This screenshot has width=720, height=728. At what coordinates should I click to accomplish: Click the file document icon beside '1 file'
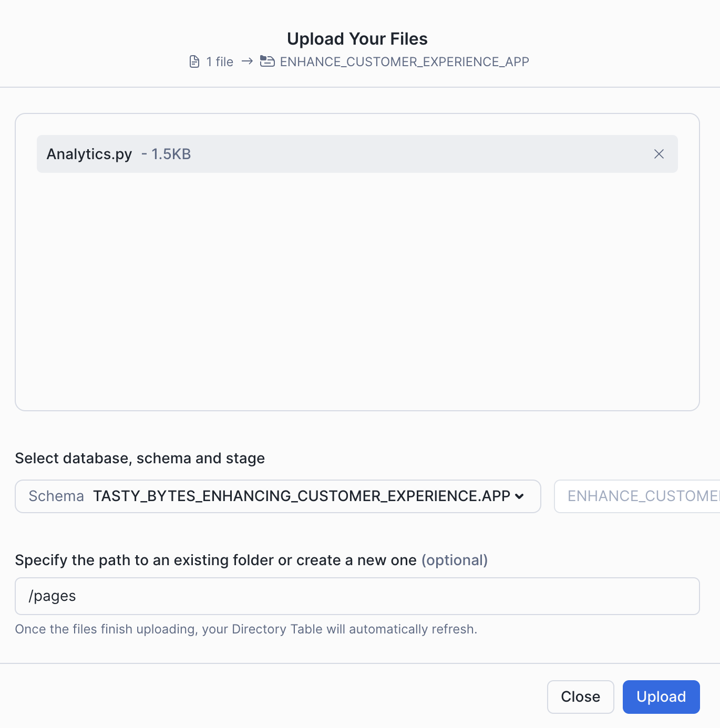[x=194, y=62]
